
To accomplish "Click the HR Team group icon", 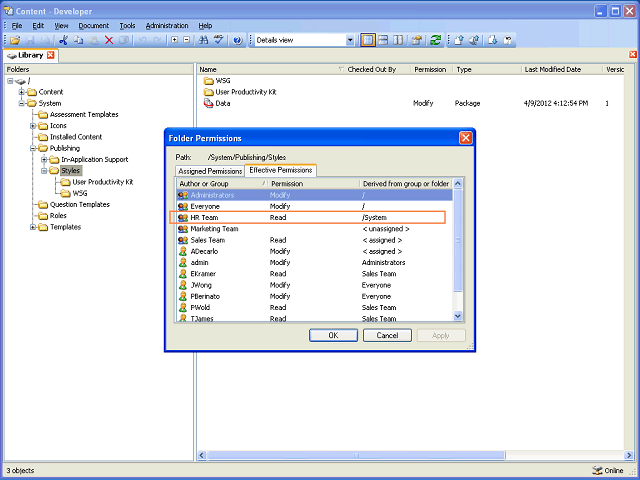I will tap(183, 218).
